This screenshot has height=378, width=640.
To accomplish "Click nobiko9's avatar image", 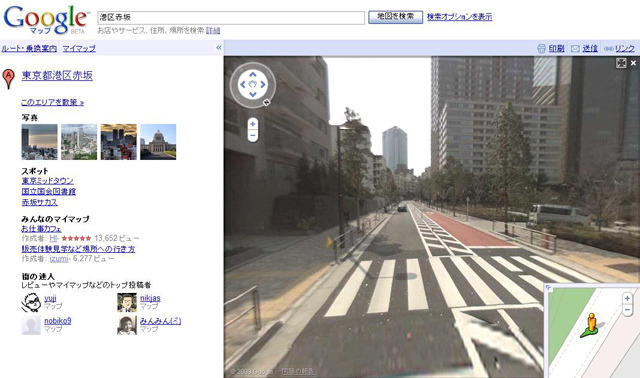I will coord(31,325).
